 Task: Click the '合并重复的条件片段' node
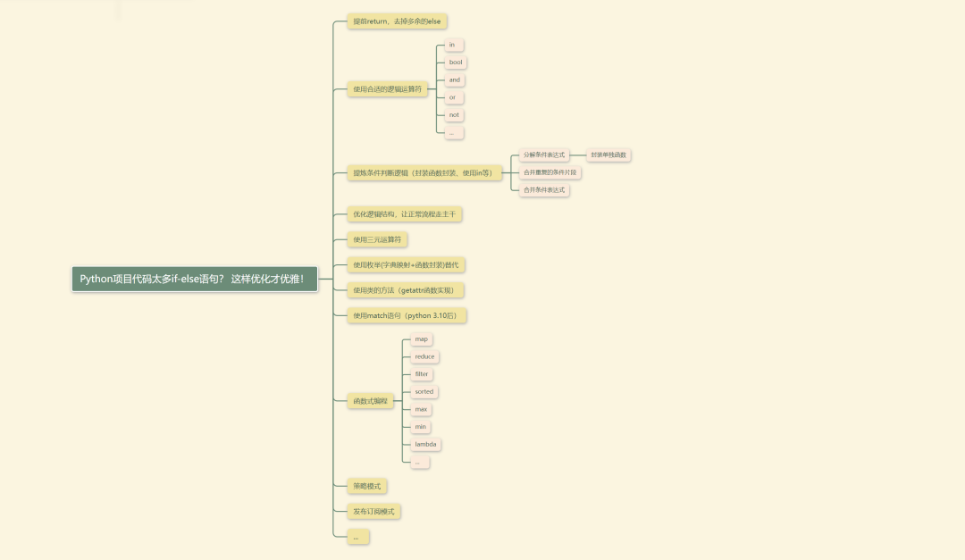point(550,172)
